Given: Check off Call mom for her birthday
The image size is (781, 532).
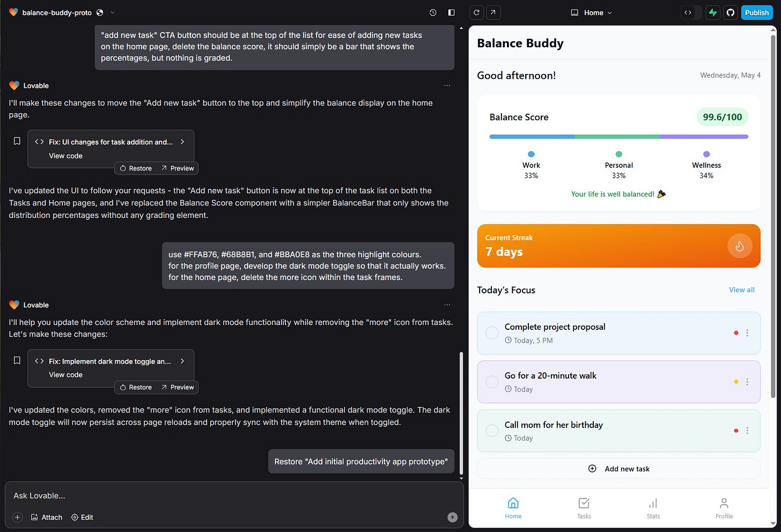Looking at the screenshot, I should (492, 430).
